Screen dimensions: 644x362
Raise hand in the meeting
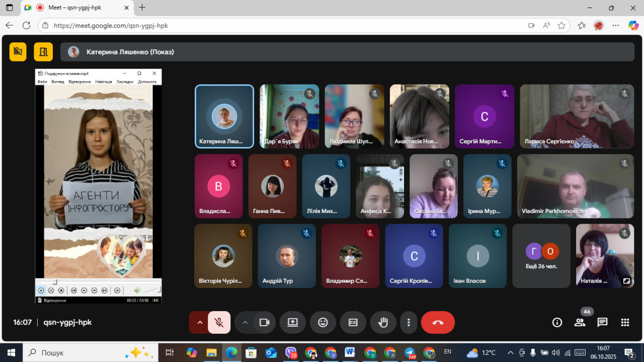[383, 323]
